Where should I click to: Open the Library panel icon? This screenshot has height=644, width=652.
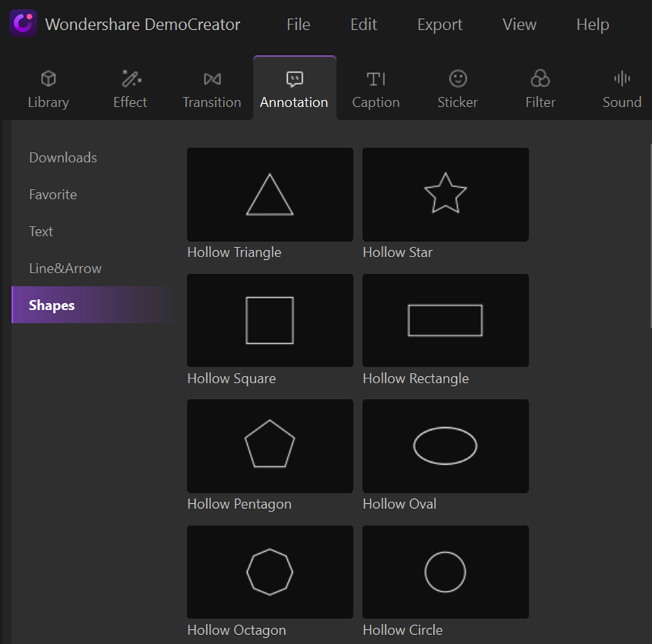(x=48, y=79)
